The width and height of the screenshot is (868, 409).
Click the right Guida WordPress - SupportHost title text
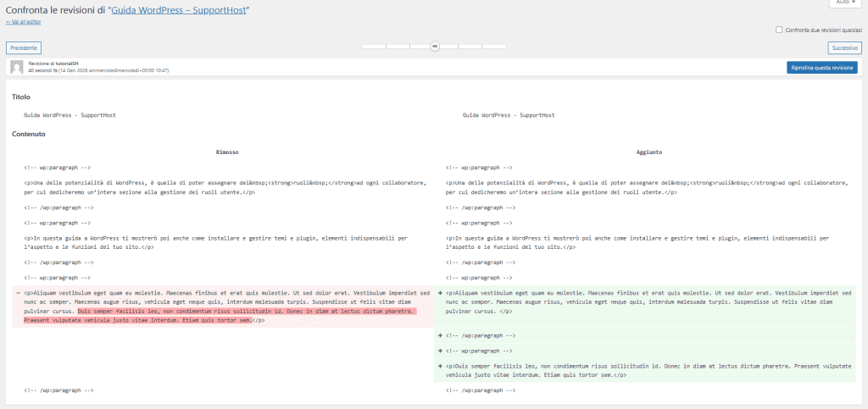point(509,115)
